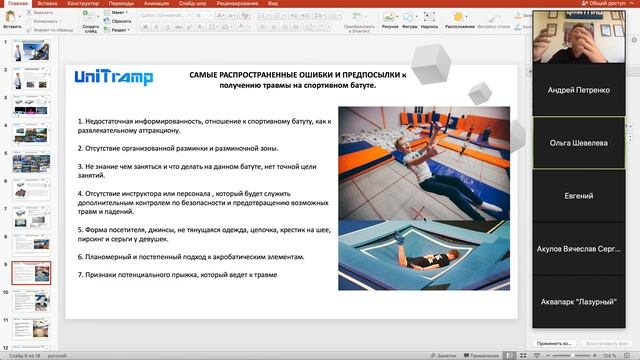Click the shape outline pen icon
This screenshot has height=360, width=640.
point(518,27)
